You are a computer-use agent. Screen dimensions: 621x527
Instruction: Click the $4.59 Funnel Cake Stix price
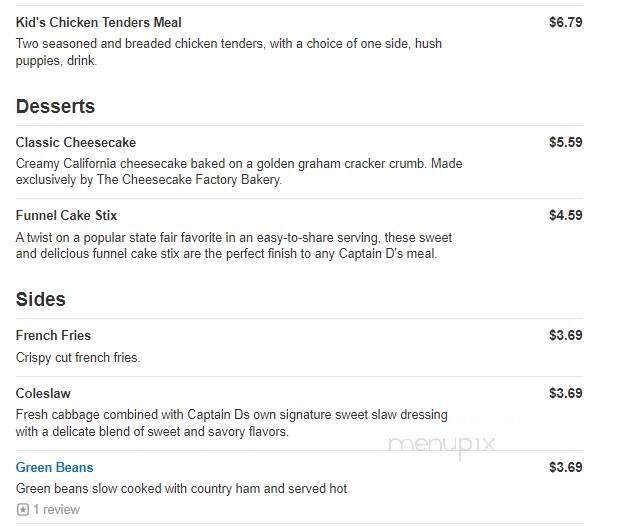(565, 215)
